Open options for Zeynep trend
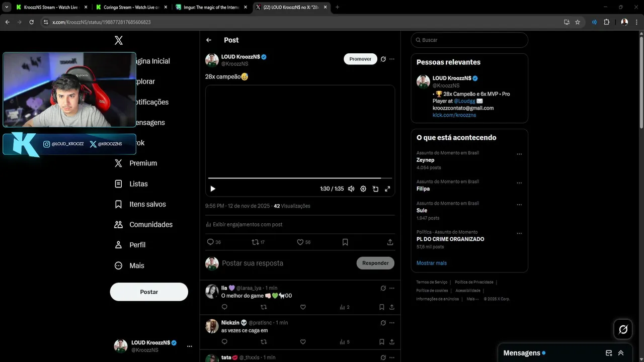 (x=519, y=154)
